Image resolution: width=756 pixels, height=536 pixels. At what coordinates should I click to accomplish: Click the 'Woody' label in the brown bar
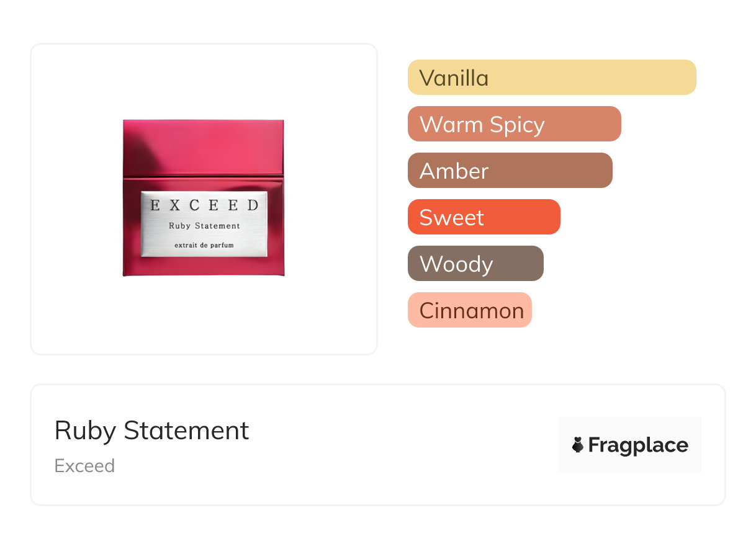(x=456, y=264)
